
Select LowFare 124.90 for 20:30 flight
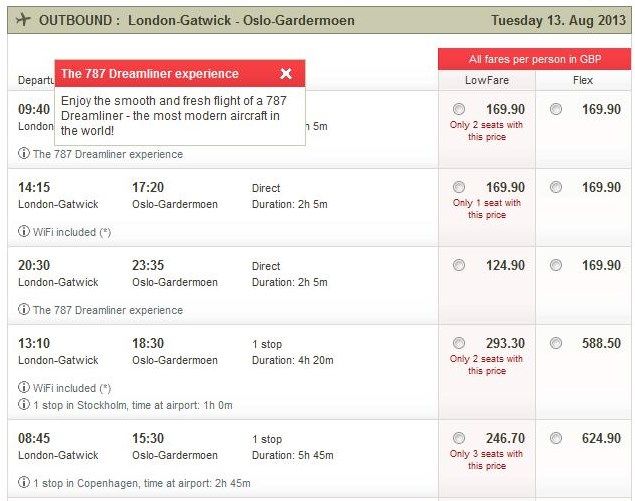(x=459, y=265)
